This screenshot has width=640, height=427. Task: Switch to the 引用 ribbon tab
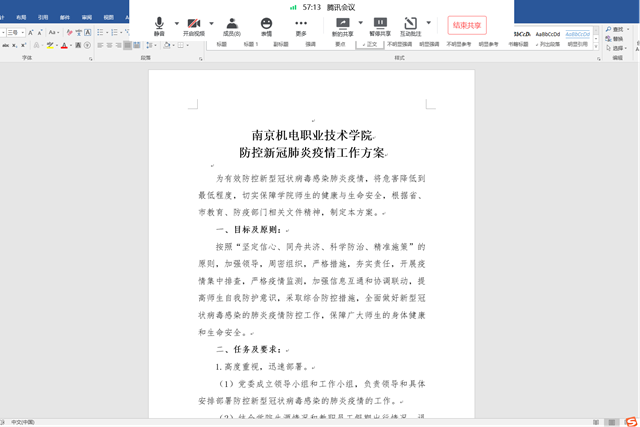(42, 17)
